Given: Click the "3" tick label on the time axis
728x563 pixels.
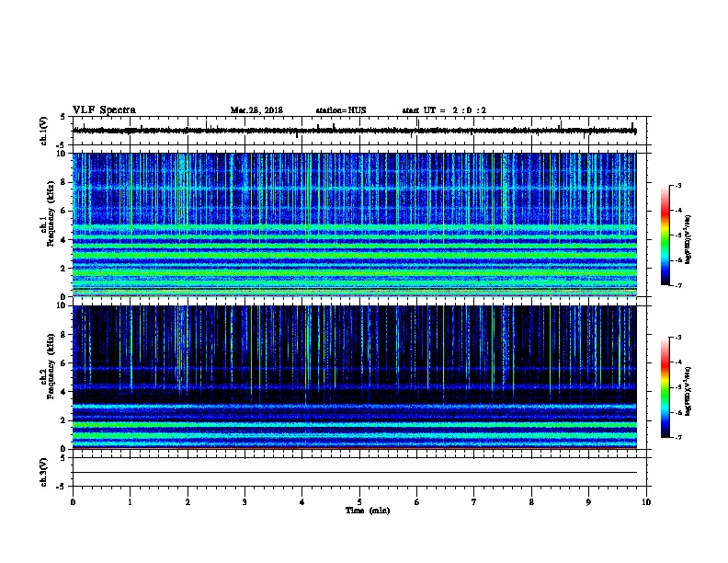Looking at the screenshot, I should coord(245,502).
